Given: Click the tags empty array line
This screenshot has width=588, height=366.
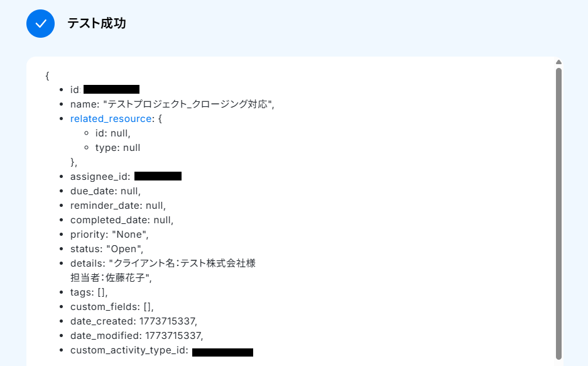Looking at the screenshot, I should tap(89, 292).
